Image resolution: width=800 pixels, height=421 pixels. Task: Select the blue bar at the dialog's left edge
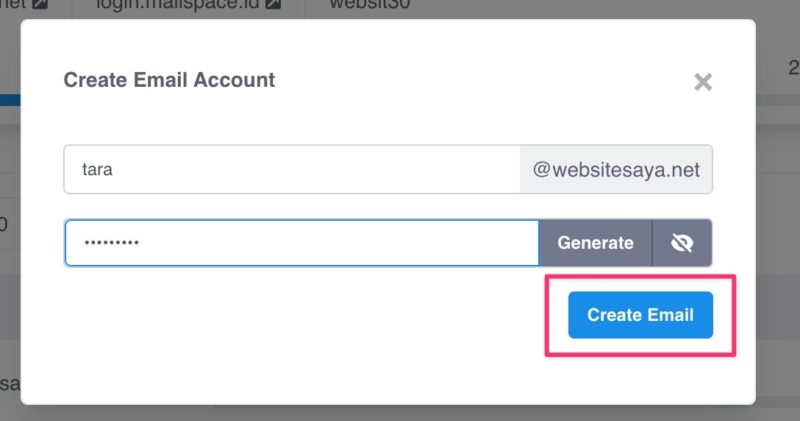pyautogui.click(x=10, y=100)
